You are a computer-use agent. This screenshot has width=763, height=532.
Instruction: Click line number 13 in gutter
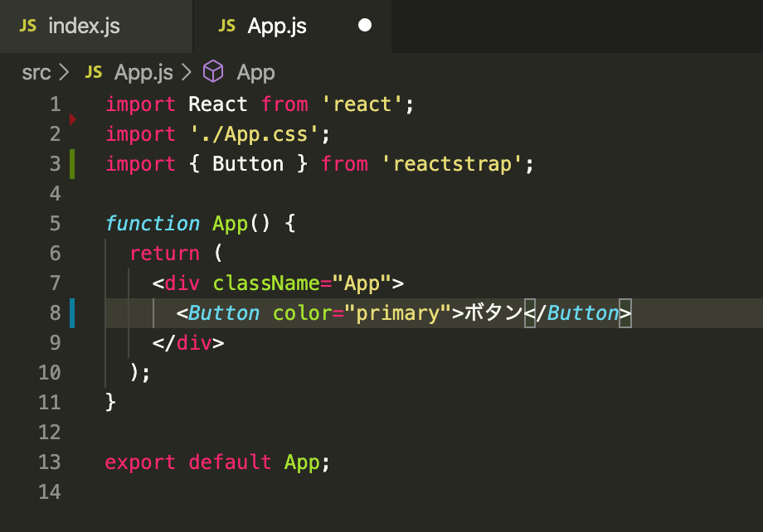coord(50,462)
